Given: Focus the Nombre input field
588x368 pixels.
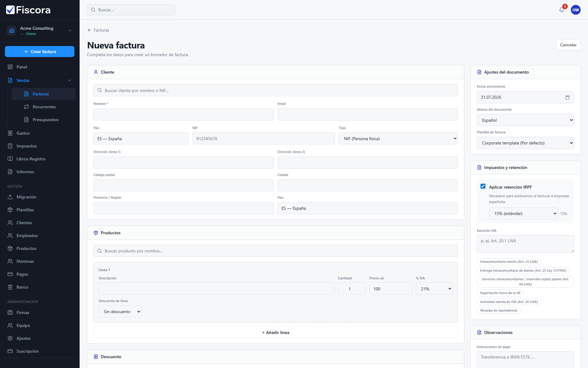Looking at the screenshot, I should pos(183,114).
